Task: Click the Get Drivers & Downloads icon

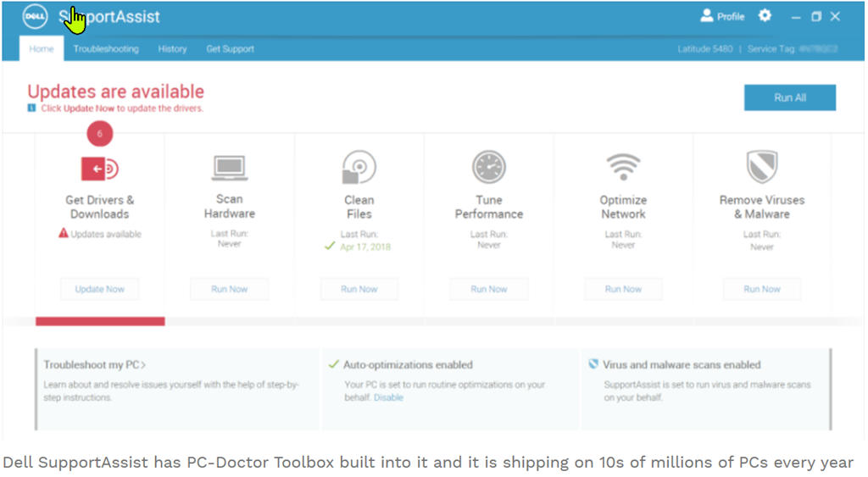Action: [x=99, y=169]
